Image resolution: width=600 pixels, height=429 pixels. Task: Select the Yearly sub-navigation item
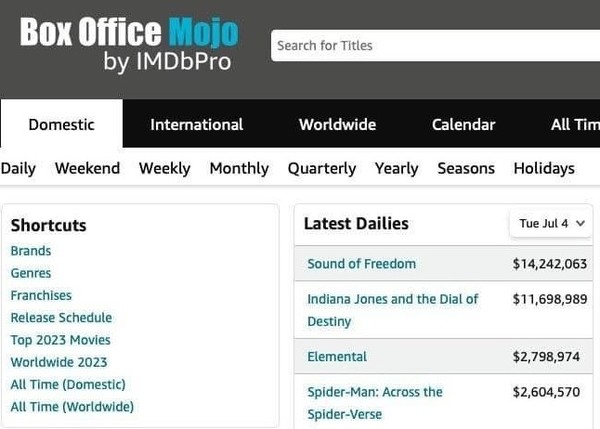coord(396,168)
